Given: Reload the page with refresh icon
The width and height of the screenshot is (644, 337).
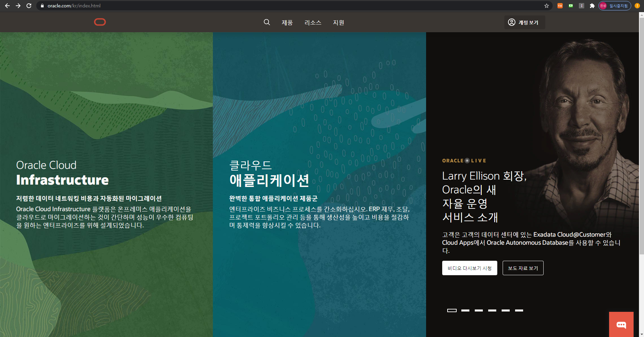Looking at the screenshot, I should coord(29,6).
